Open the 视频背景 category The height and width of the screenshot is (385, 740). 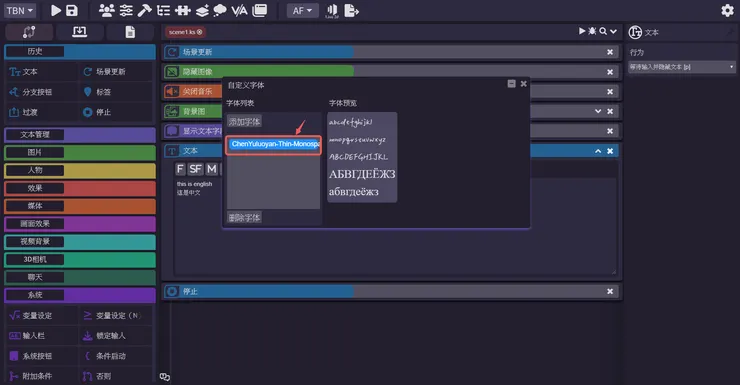80,242
